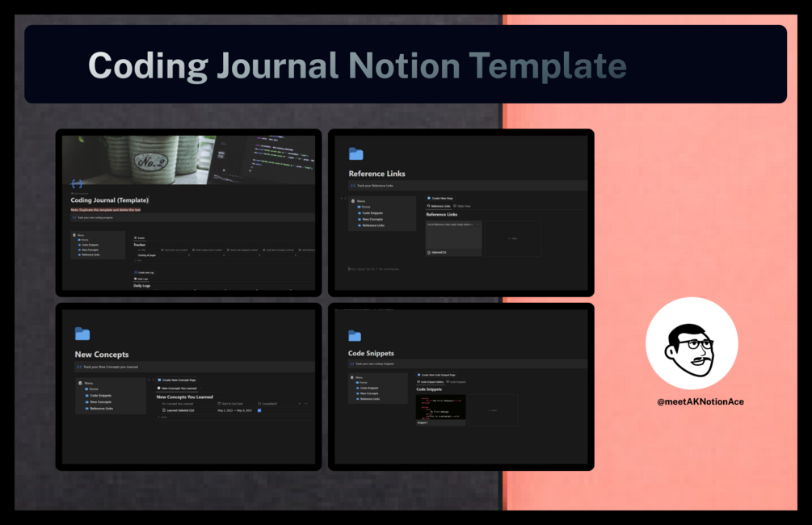Click the May 2, 2023 date cell
The width and height of the screenshot is (812, 525).
(234, 410)
